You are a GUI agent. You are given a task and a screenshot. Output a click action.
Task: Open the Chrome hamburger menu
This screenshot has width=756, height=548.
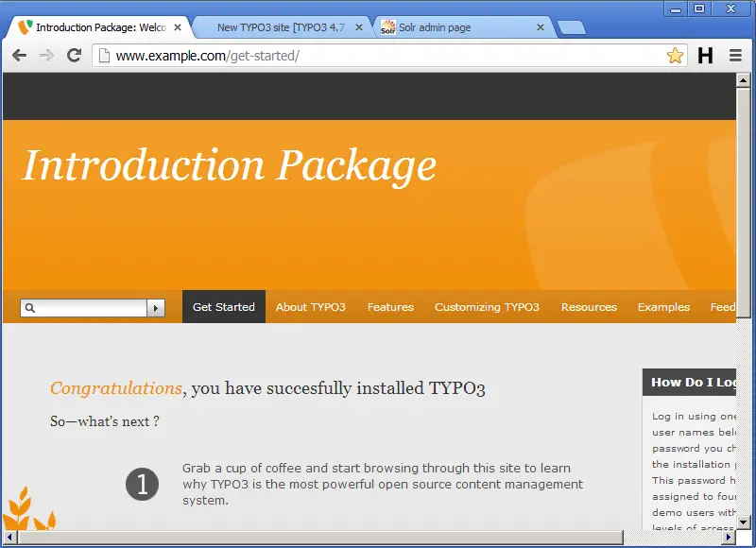[735, 56]
